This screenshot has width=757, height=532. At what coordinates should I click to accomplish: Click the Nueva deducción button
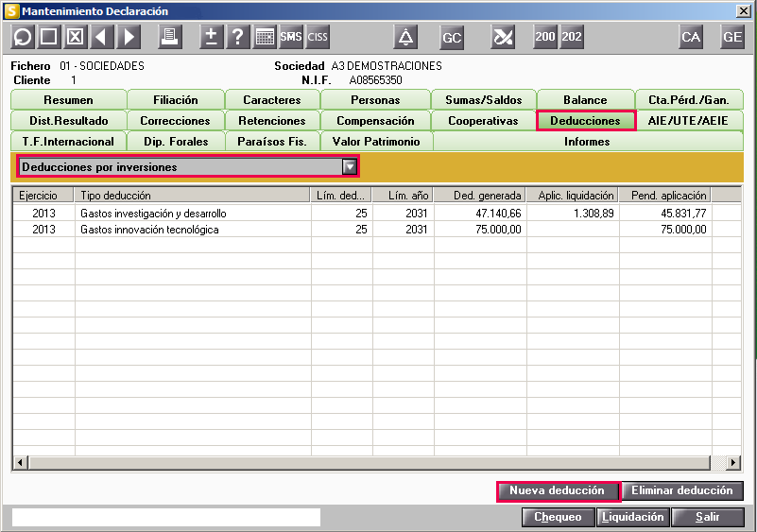point(558,490)
